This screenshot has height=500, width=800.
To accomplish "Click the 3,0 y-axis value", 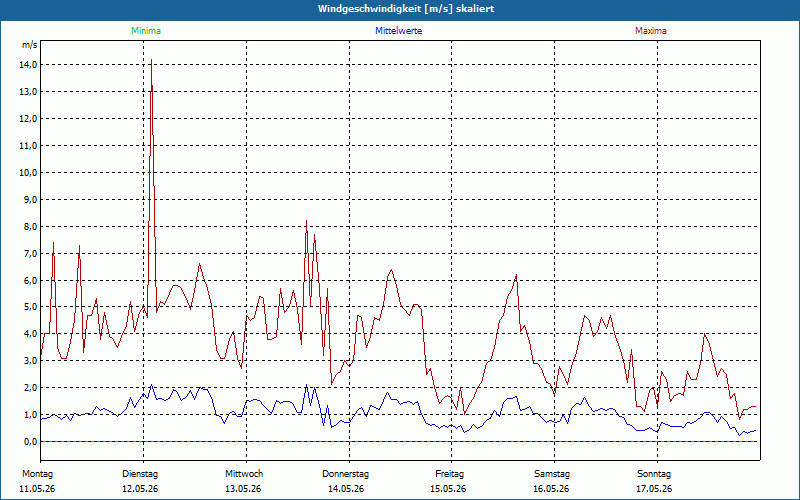I will [30, 361].
